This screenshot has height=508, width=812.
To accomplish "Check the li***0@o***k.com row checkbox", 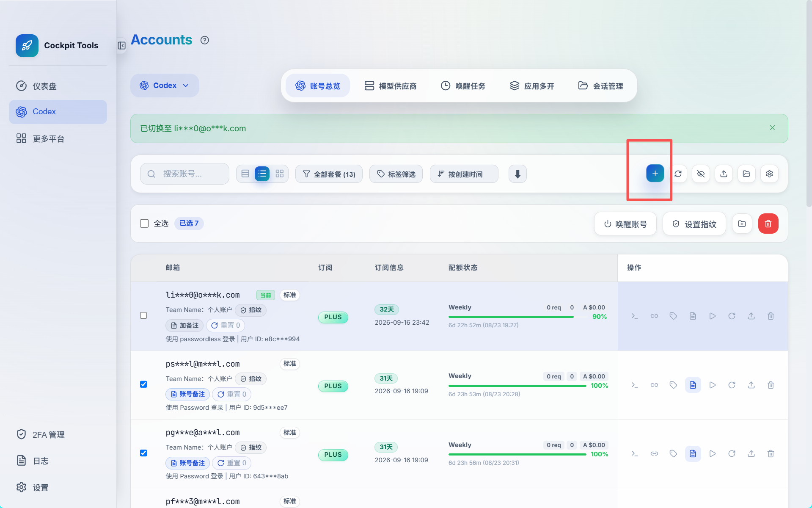I will point(143,316).
